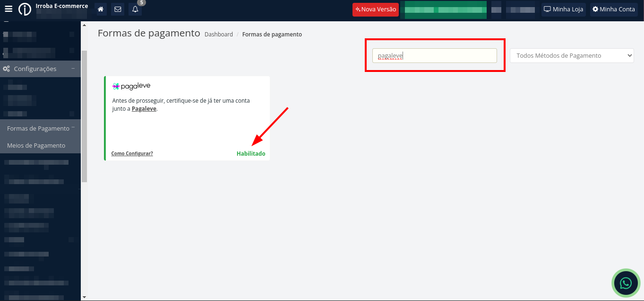Open Minha Conta settings

[x=614, y=9]
